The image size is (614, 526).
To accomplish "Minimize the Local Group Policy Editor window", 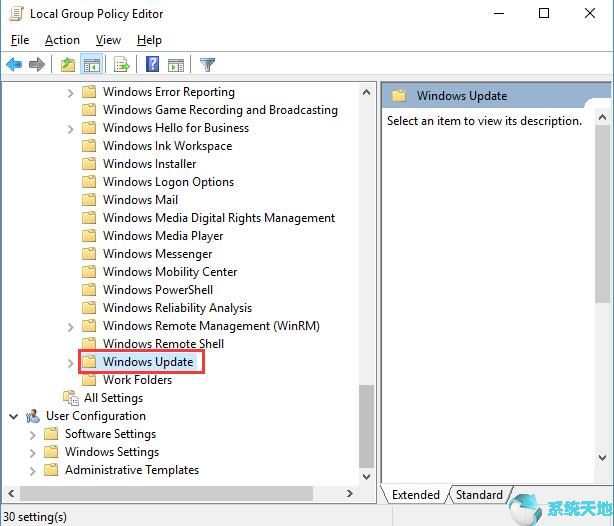I will [x=499, y=13].
